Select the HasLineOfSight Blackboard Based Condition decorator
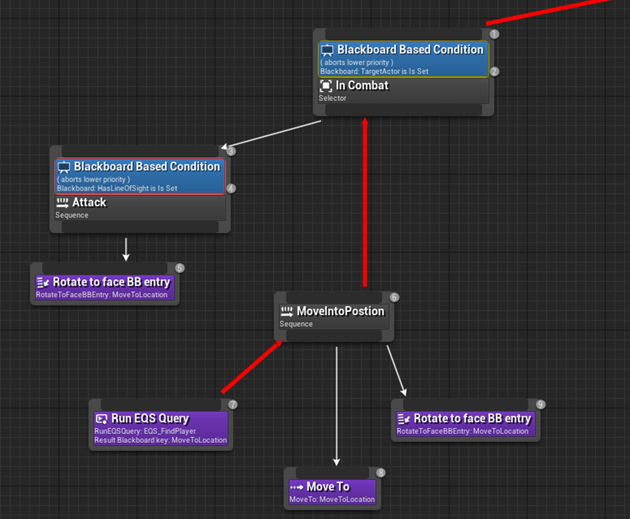 point(140,176)
